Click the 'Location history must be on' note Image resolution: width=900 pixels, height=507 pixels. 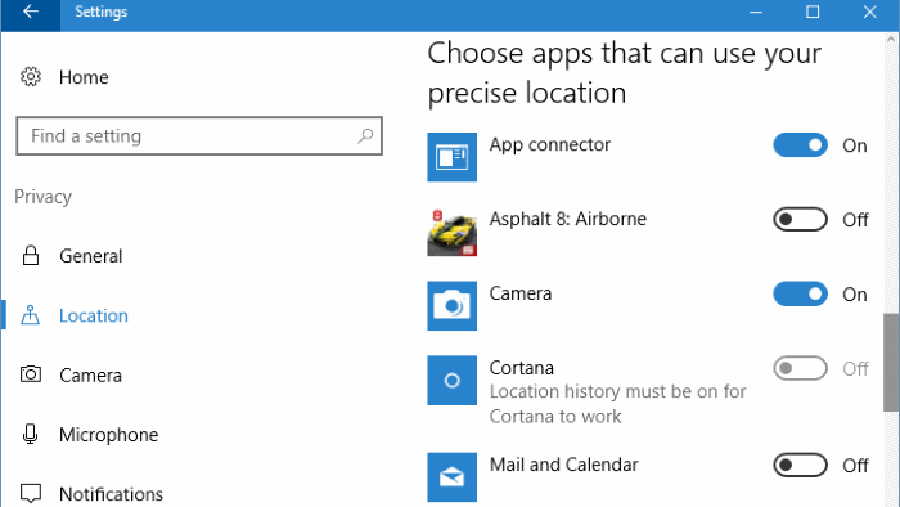[618, 404]
